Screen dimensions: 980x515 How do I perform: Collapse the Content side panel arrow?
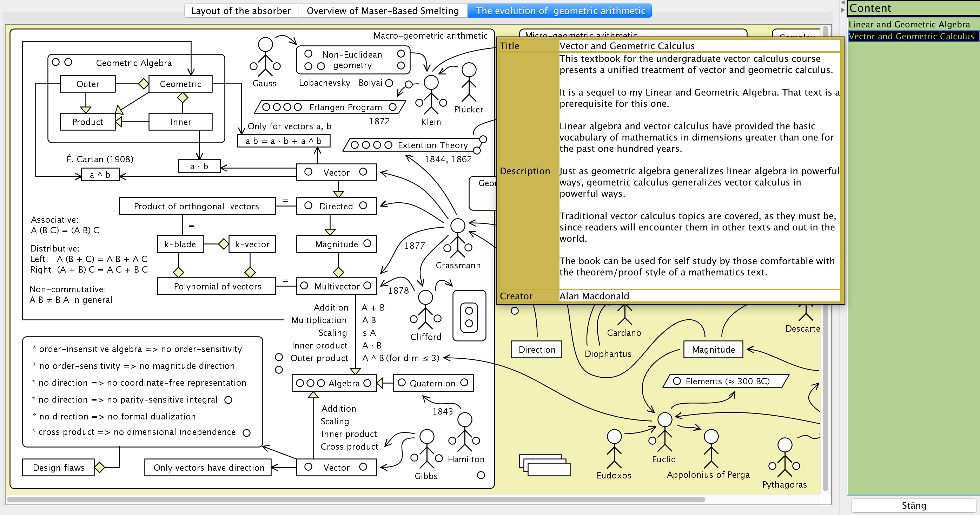[x=843, y=10]
